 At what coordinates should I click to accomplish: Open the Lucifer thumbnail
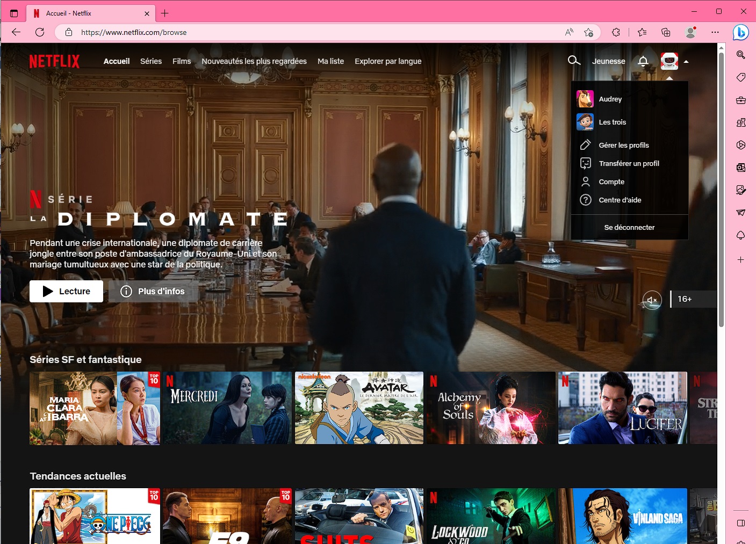(x=623, y=408)
